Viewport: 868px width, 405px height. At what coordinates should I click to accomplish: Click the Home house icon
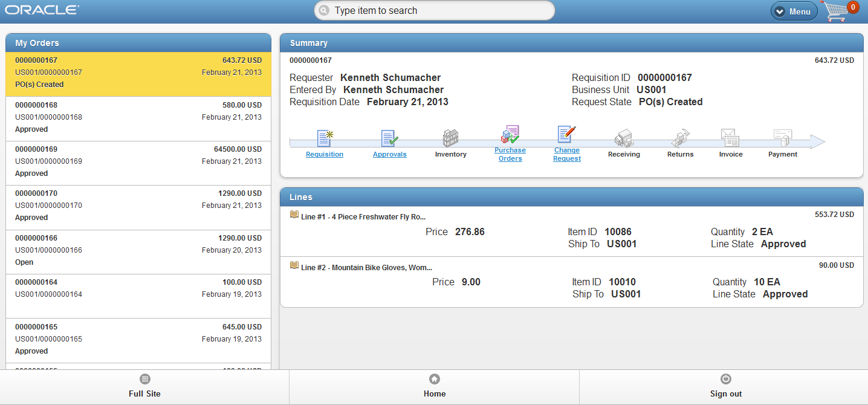coord(434,379)
